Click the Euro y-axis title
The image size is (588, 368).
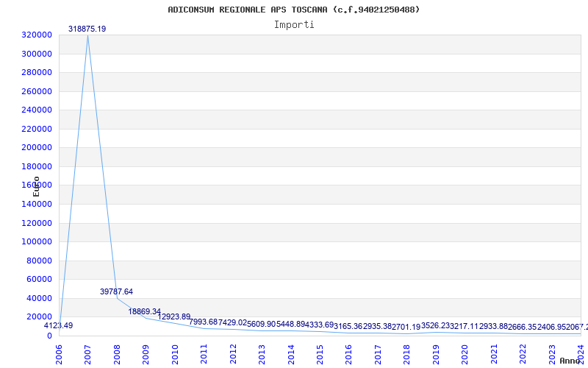tap(36, 186)
